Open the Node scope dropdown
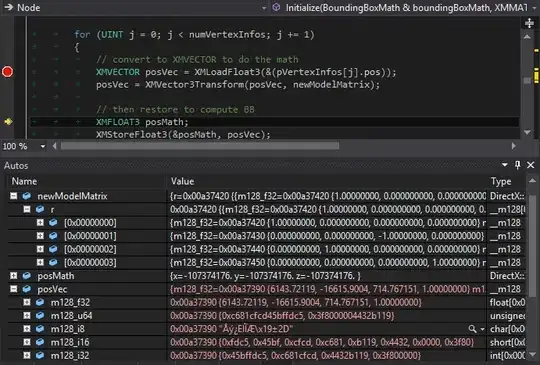 pos(264,8)
